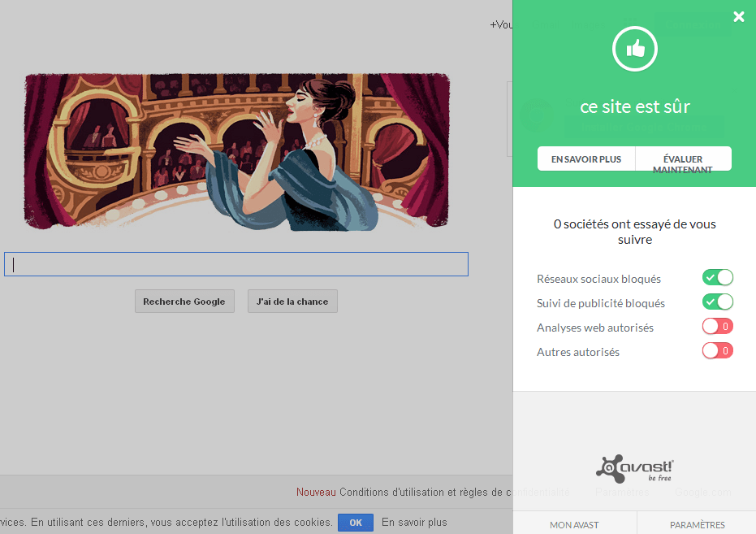756x534 pixels.
Task: Click the Avast logo
Action: (x=634, y=468)
